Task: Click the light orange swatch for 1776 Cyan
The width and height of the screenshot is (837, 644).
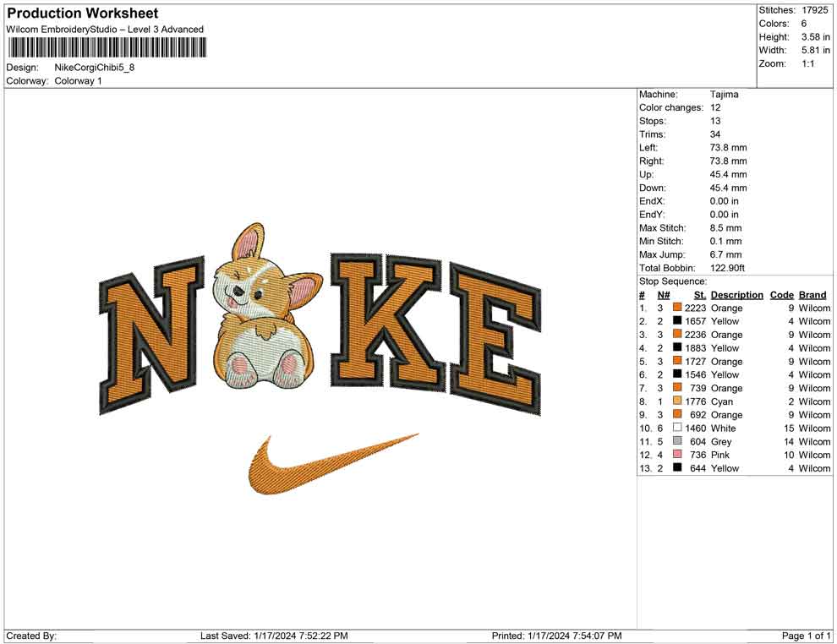Action: coord(677,401)
